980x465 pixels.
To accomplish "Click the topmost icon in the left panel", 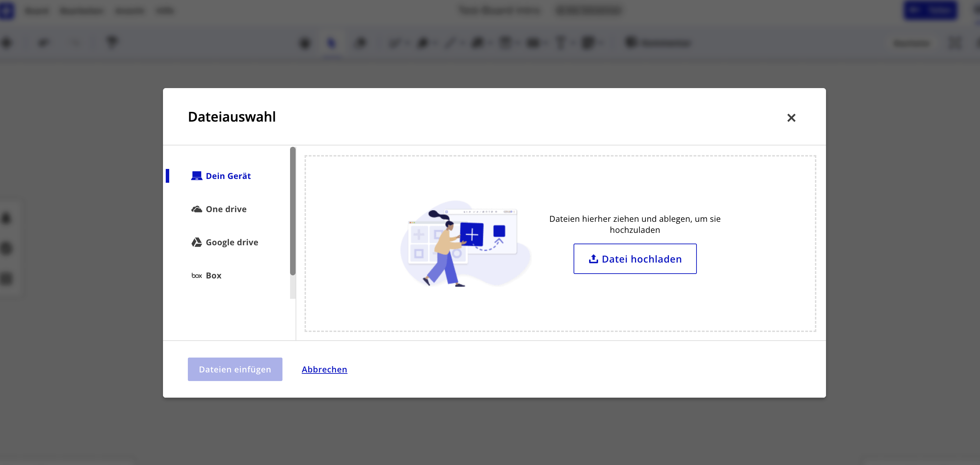I will [6, 218].
